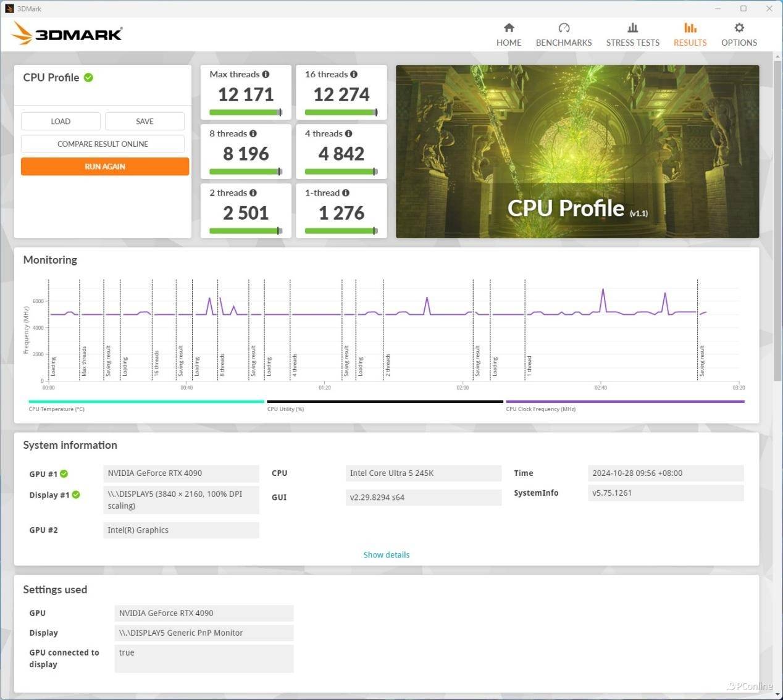Click the Max threads score 12 171
The image size is (783, 700).
pos(246,94)
